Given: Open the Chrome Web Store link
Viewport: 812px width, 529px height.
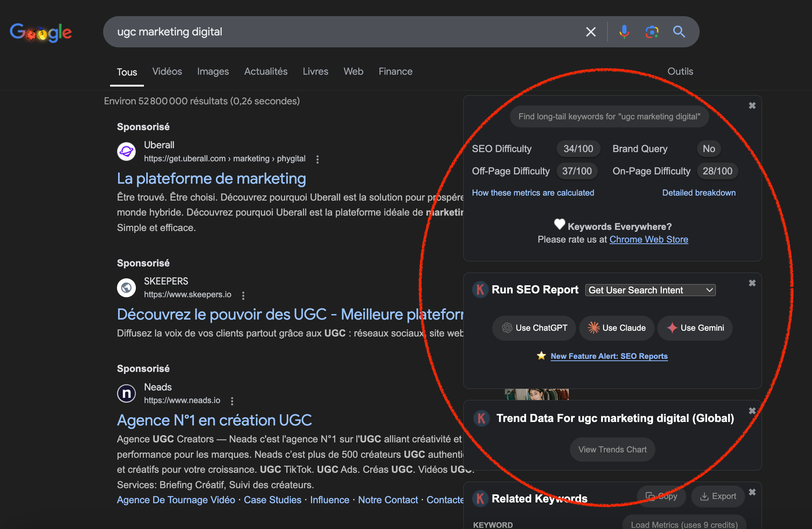Looking at the screenshot, I should point(648,239).
